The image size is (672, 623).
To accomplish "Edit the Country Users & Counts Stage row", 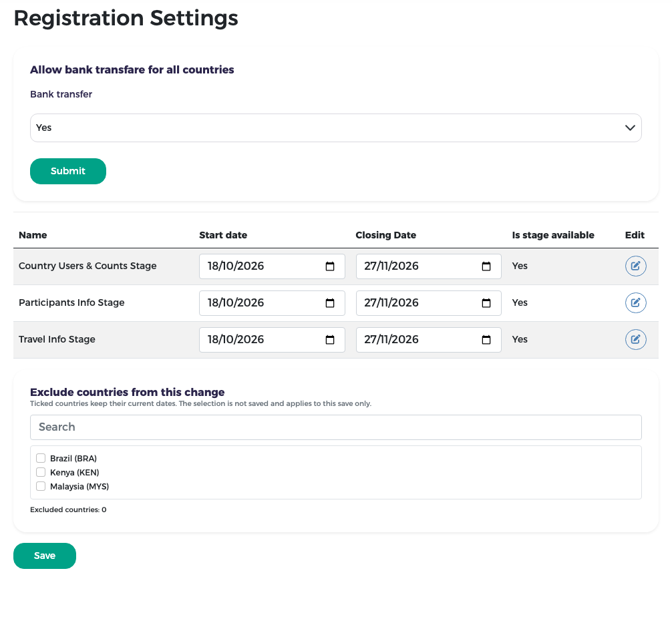I will 635,266.
